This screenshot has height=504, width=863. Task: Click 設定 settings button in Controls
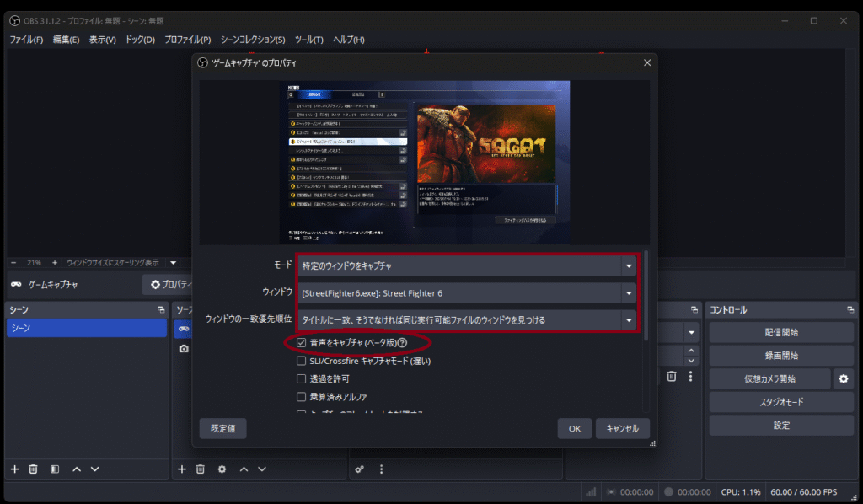pos(781,426)
